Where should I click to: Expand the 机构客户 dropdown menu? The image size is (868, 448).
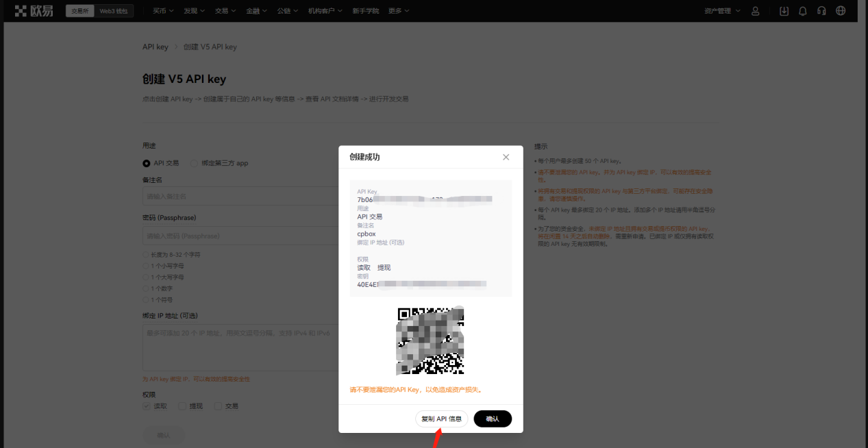click(325, 11)
